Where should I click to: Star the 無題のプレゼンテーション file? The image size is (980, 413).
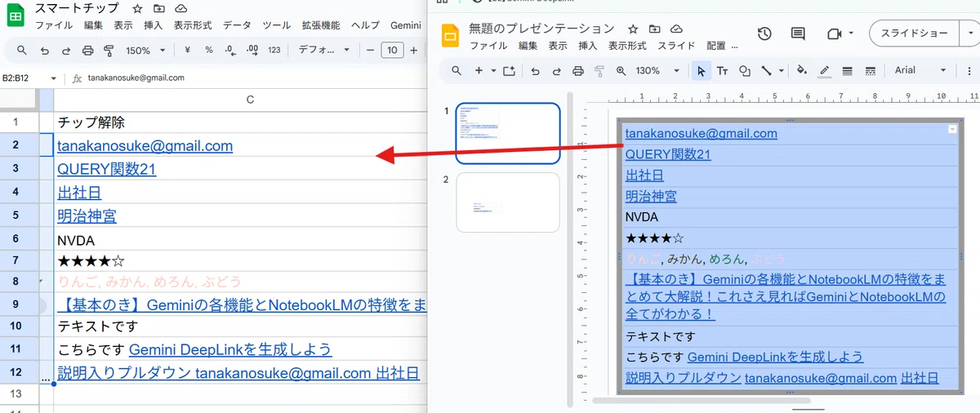coord(633,29)
